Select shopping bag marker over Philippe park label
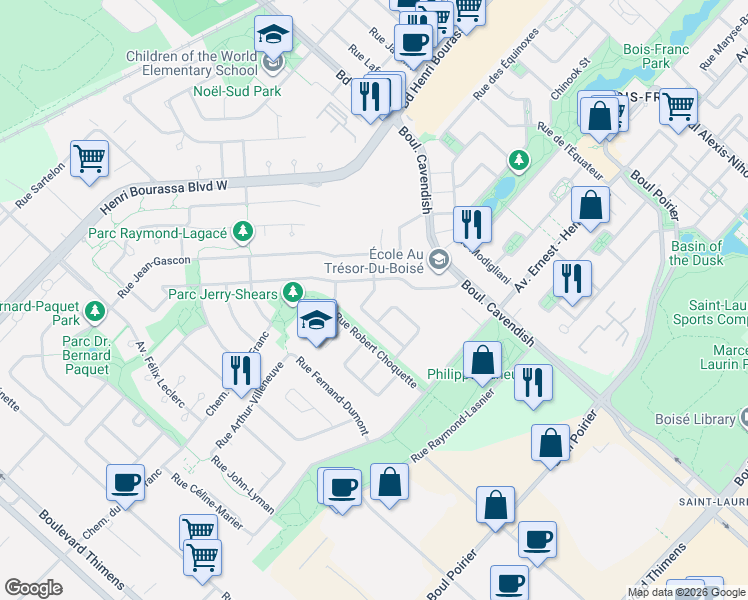 482,360
